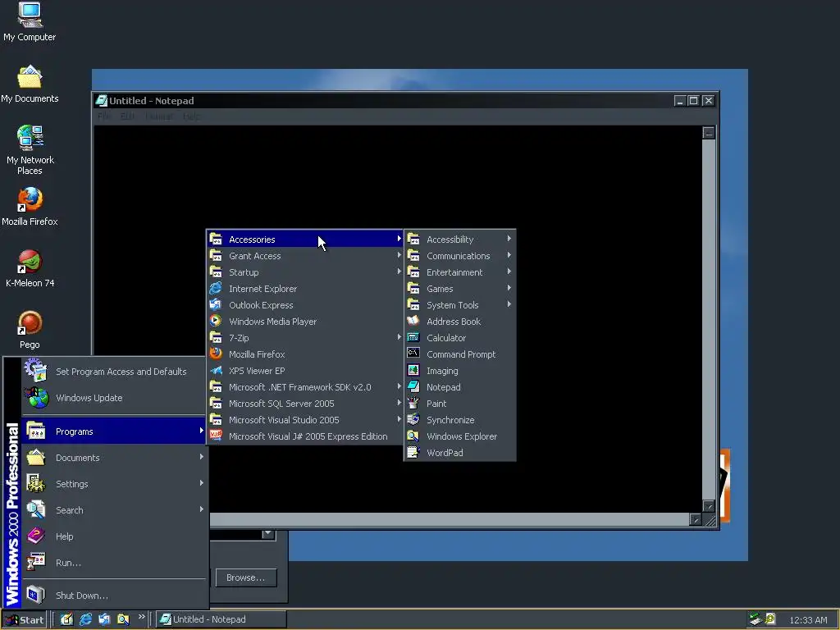The image size is (840, 630).
Task: Launch Pego desktop shortcut
Action: [x=30, y=330]
